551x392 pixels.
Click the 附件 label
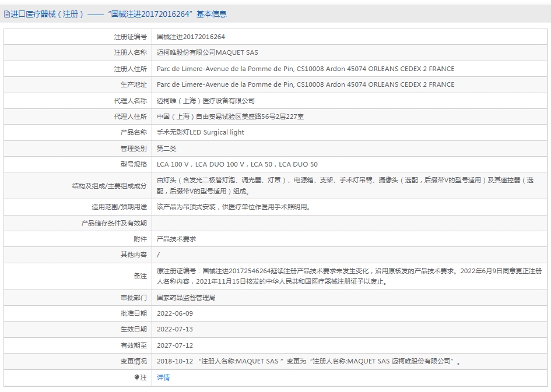point(140,239)
